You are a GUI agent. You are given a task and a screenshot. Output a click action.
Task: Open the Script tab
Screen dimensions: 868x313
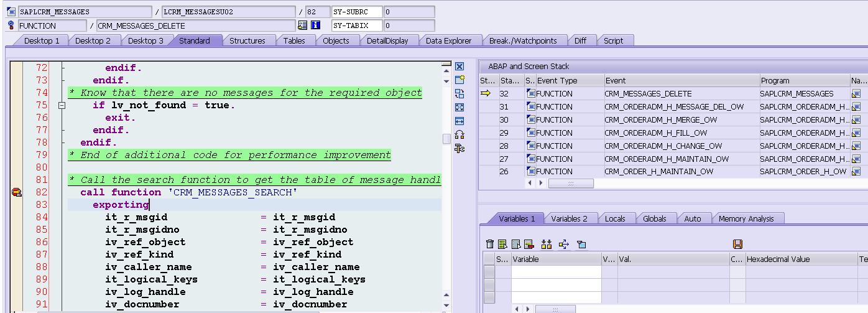tap(613, 40)
